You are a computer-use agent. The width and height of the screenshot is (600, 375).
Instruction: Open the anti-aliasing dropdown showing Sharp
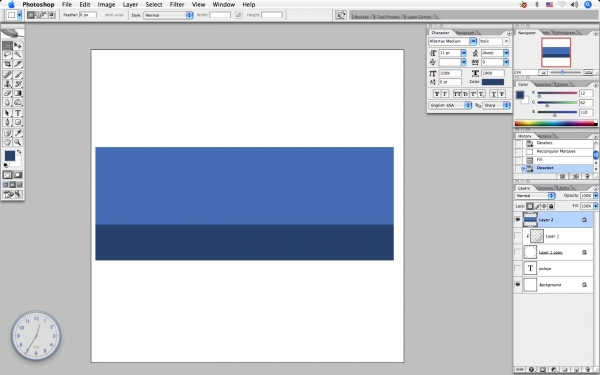point(496,105)
